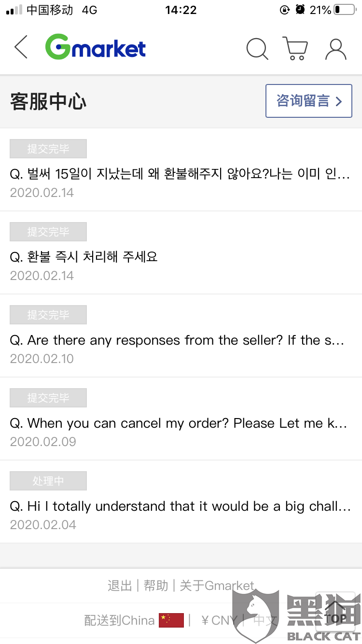Click the 咨询留言 button

(309, 101)
